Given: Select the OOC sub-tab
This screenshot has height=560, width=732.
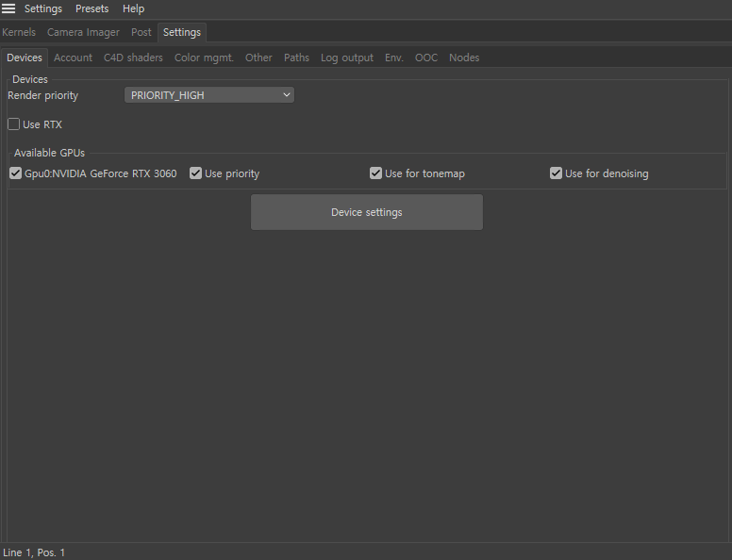Looking at the screenshot, I should pyautogui.click(x=426, y=58).
